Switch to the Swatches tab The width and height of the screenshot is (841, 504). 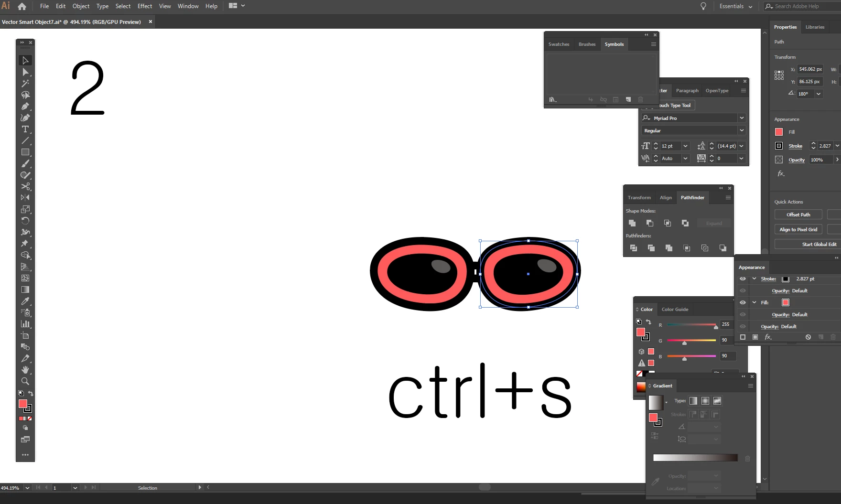[x=559, y=44]
